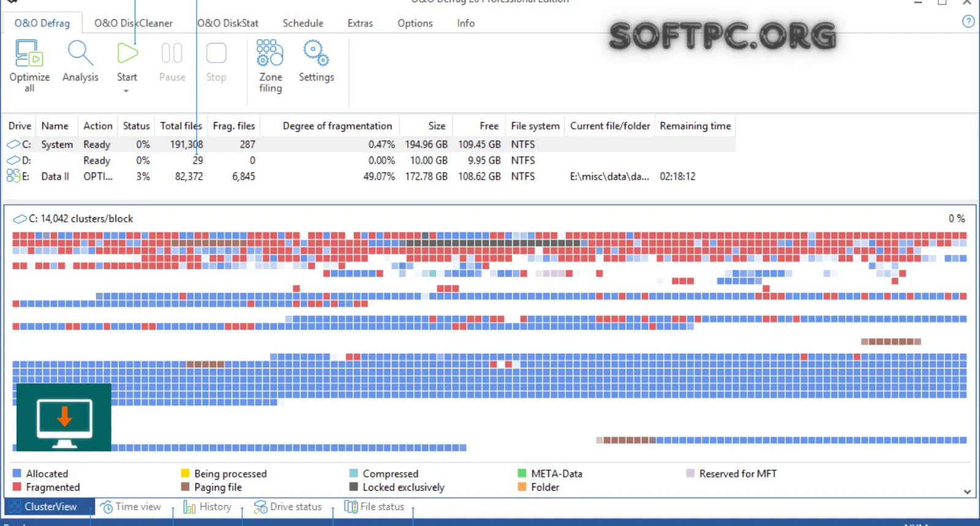This screenshot has height=526, width=980.
Task: Click the C: cluster view header icon
Action: tap(20, 219)
